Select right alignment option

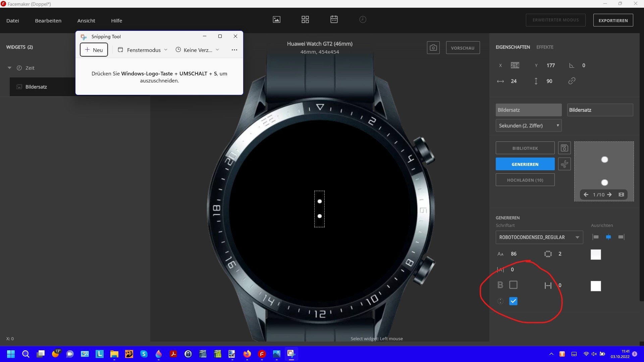coord(621,237)
